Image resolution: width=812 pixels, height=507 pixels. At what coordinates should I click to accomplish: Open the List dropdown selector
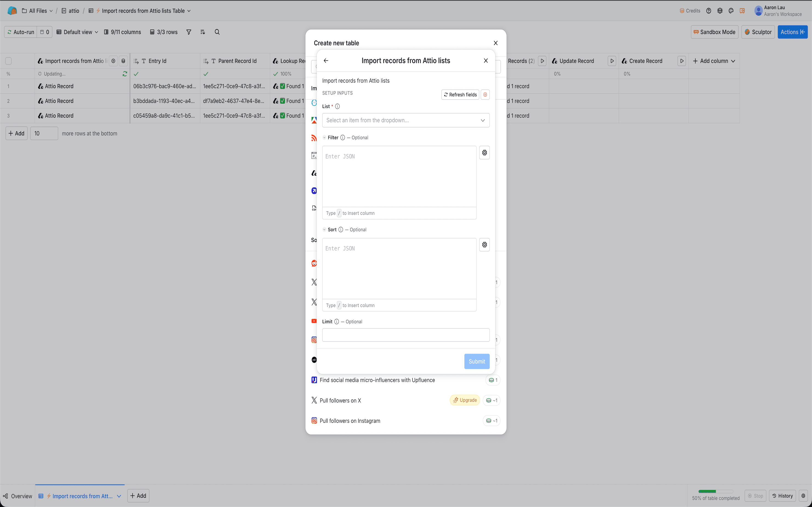pos(406,120)
